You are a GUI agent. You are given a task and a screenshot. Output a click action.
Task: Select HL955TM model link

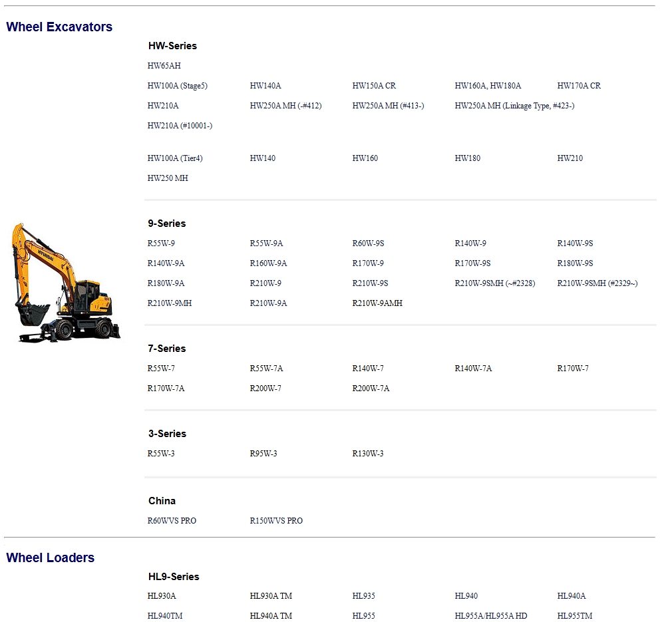[575, 616]
